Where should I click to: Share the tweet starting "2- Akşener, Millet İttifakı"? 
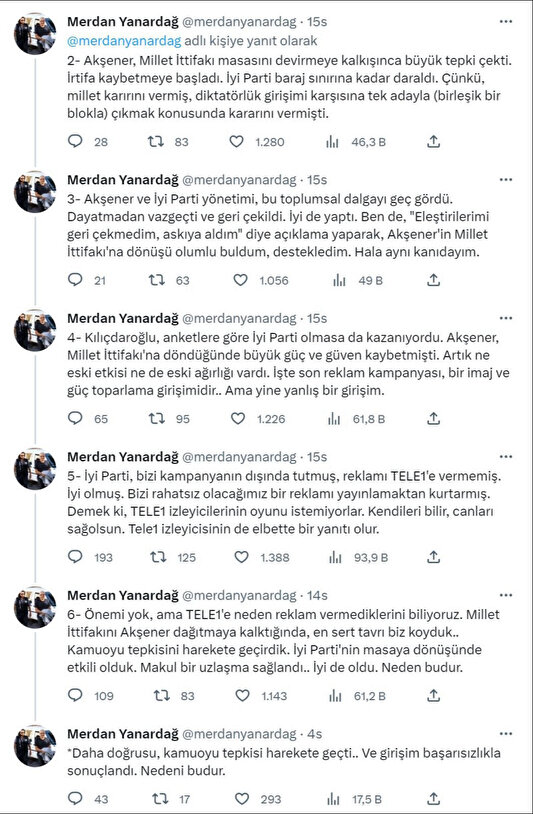point(434,141)
